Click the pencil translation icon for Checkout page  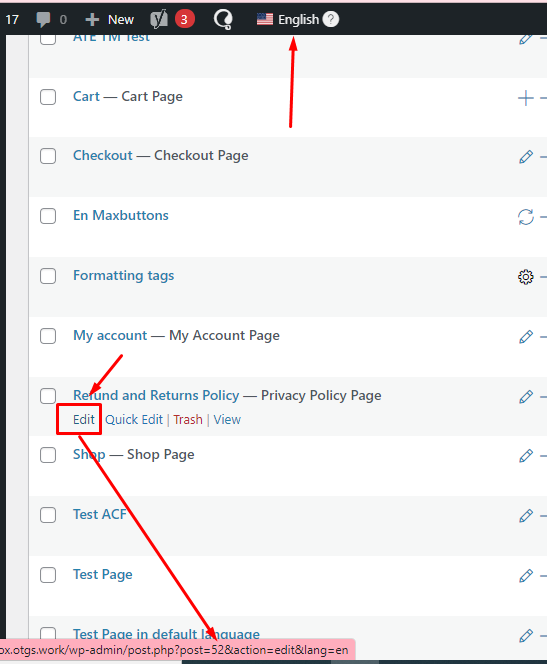click(525, 157)
